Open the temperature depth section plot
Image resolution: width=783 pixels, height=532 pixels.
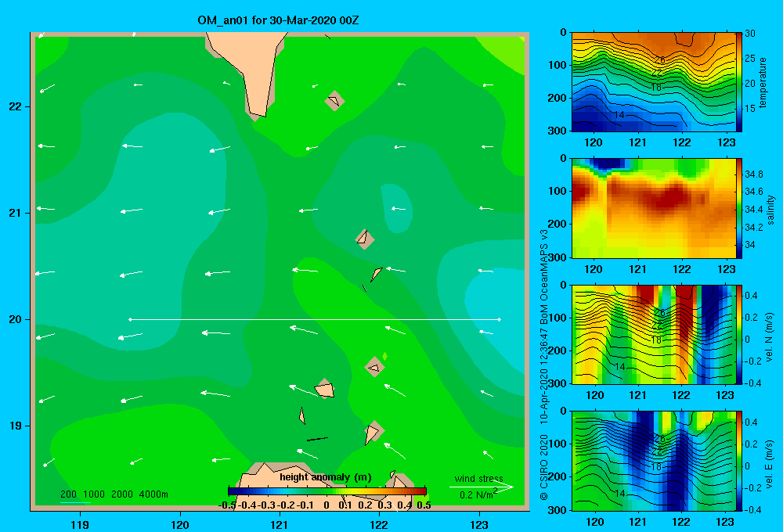(x=653, y=82)
